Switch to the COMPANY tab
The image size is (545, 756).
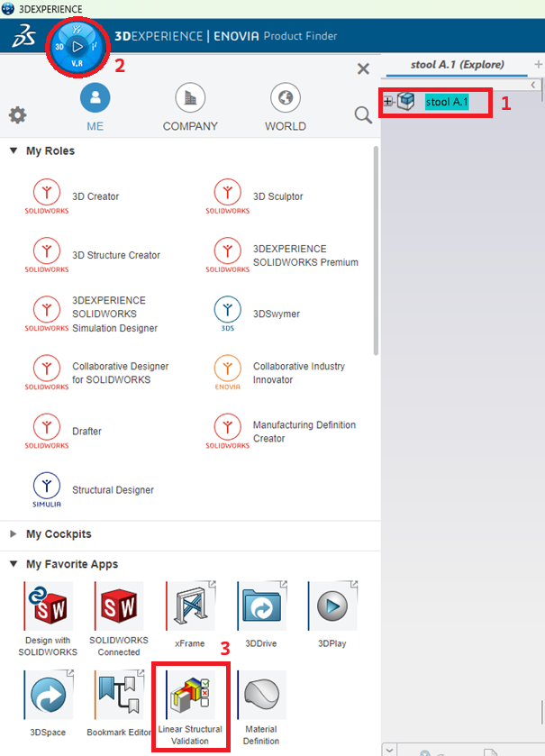[190, 106]
